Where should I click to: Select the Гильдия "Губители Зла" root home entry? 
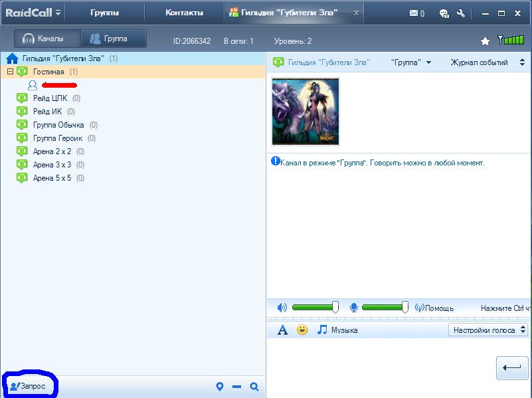(133, 58)
